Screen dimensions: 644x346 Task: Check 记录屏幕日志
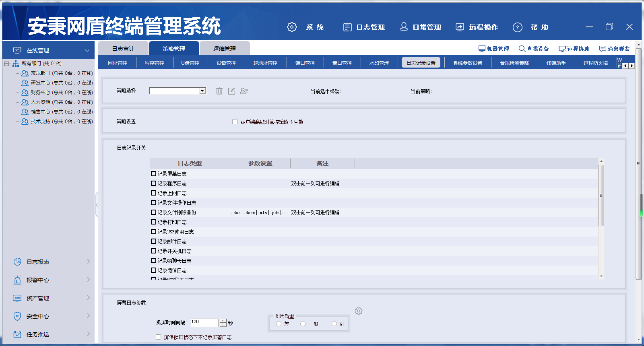click(x=153, y=174)
